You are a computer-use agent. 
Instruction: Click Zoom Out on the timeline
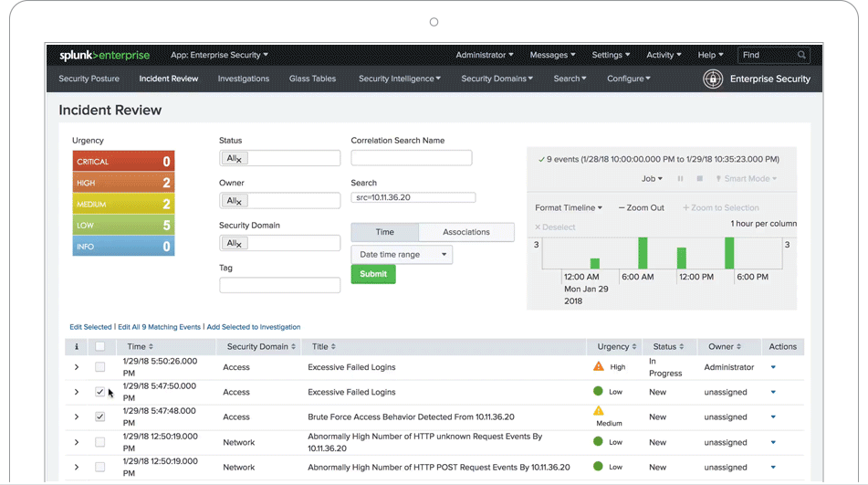641,207
